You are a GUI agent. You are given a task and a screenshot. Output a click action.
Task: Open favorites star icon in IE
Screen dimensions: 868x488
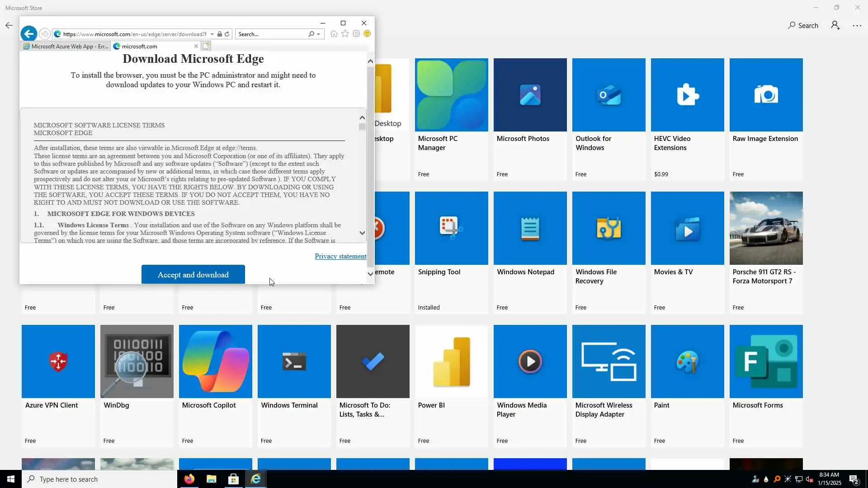pos(345,34)
